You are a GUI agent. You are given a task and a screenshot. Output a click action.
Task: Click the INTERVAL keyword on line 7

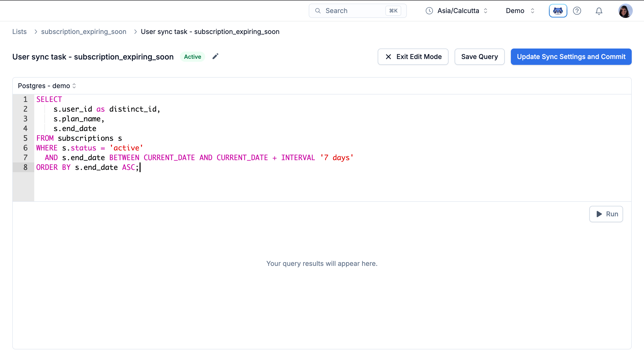[x=298, y=158]
